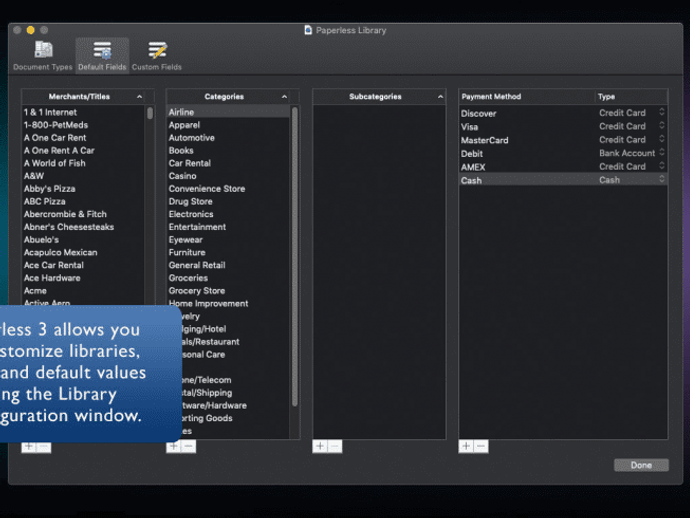Select the Cash payment method row
This screenshot has height=518, width=690.
point(563,180)
